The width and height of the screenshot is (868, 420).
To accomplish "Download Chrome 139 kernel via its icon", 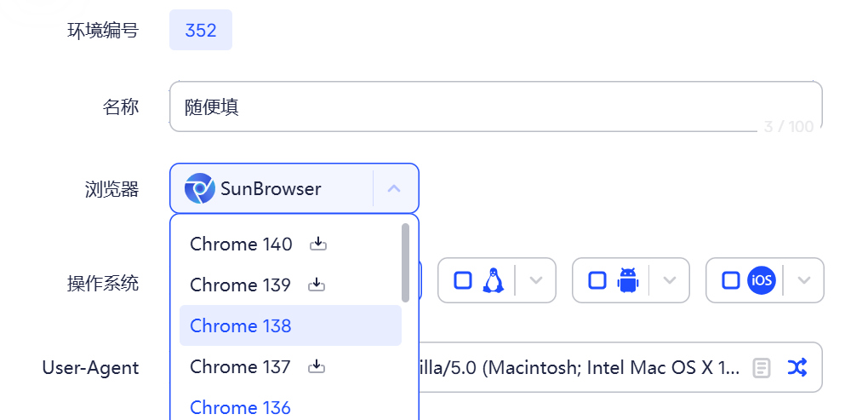I will [317, 285].
